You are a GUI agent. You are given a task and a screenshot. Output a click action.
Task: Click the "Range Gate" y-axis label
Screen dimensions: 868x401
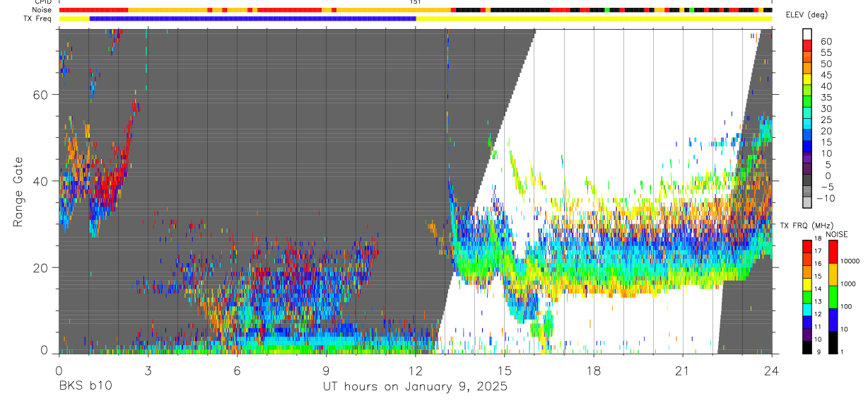(17, 192)
